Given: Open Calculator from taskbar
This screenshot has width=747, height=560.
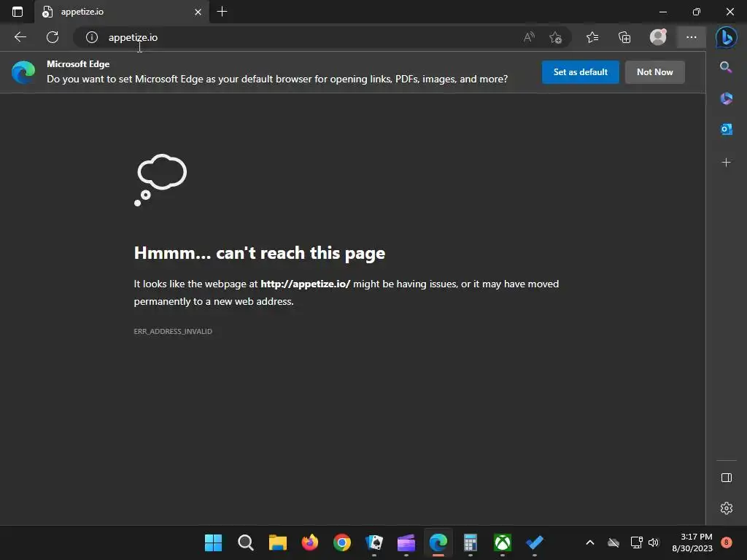Looking at the screenshot, I should tap(471, 542).
